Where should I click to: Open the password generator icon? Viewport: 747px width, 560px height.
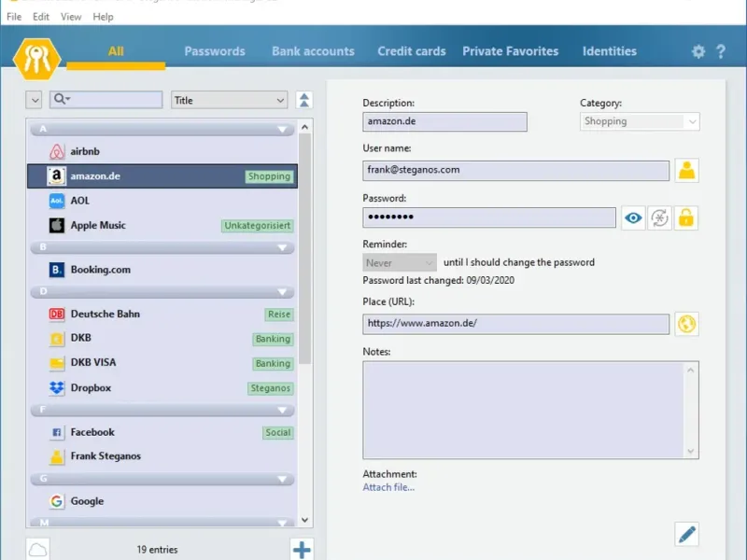click(x=660, y=218)
